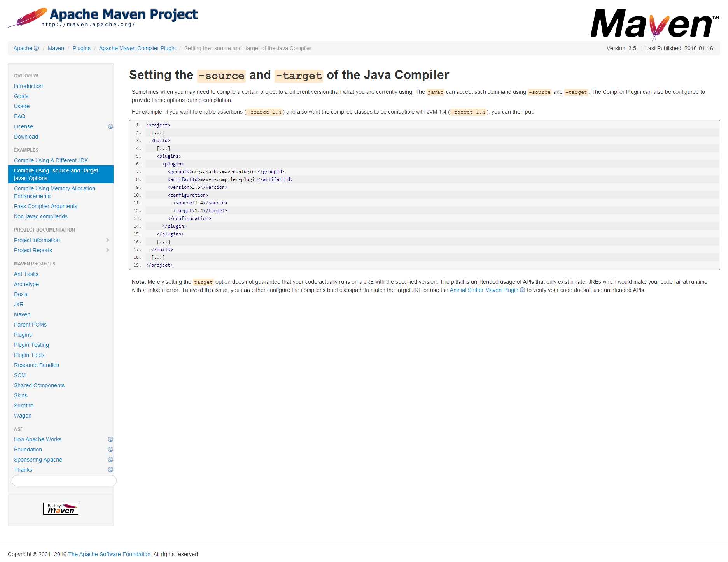Viewport: 728px width, 562px height.
Task: Open Maven under Maven Projects
Action: (x=22, y=314)
